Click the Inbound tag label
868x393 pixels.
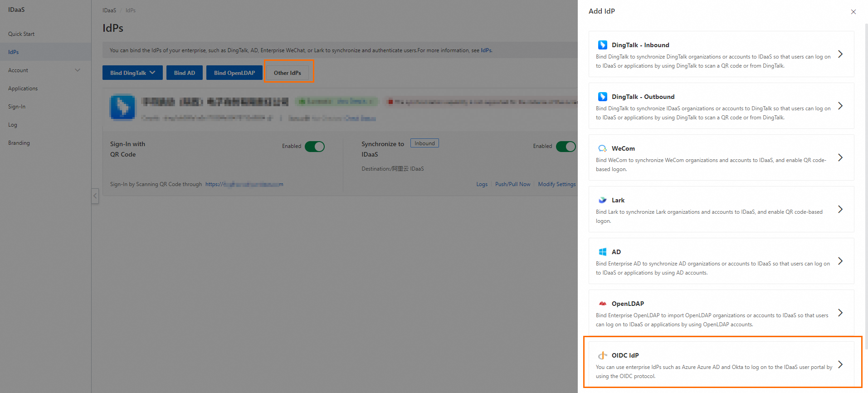424,143
